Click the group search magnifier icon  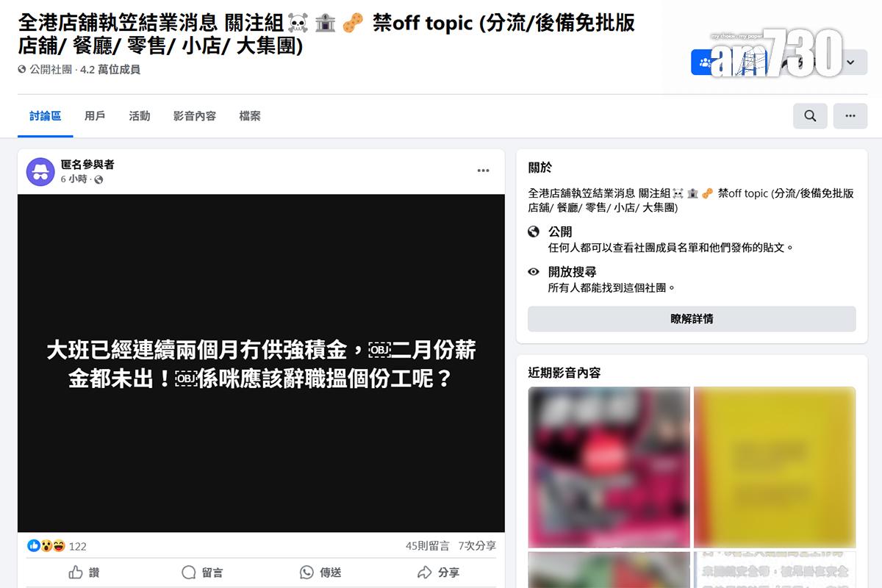tap(810, 116)
